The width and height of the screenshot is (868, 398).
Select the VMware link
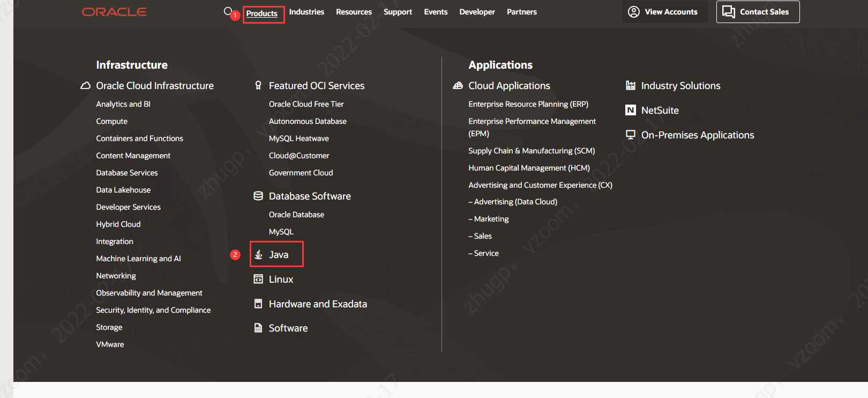point(110,344)
